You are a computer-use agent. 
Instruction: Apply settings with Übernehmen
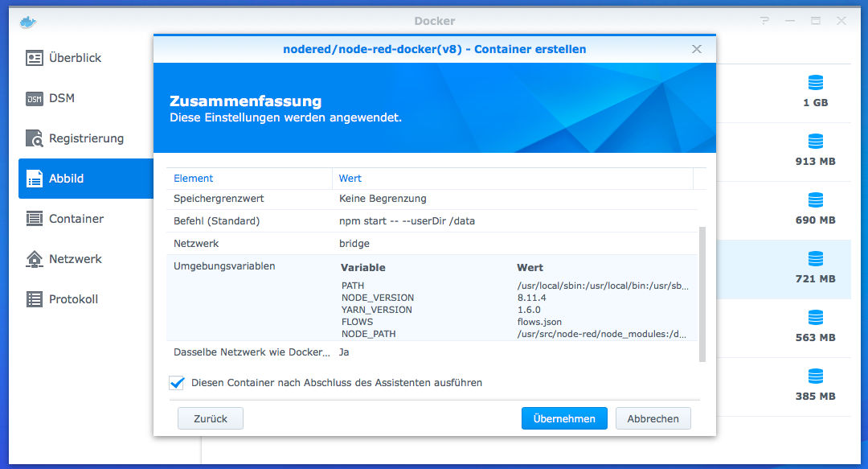click(564, 418)
